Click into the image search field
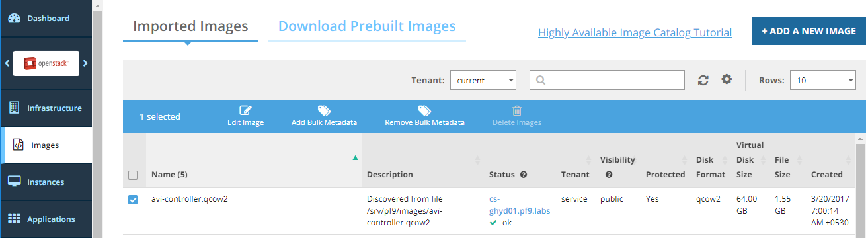The image size is (868, 238). (x=607, y=80)
